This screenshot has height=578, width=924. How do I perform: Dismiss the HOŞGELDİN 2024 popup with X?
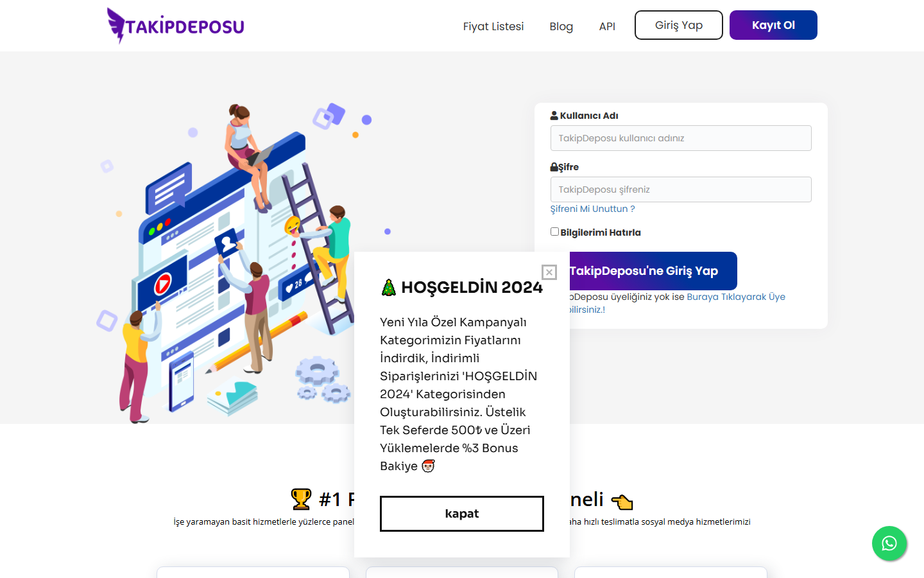[x=549, y=272]
